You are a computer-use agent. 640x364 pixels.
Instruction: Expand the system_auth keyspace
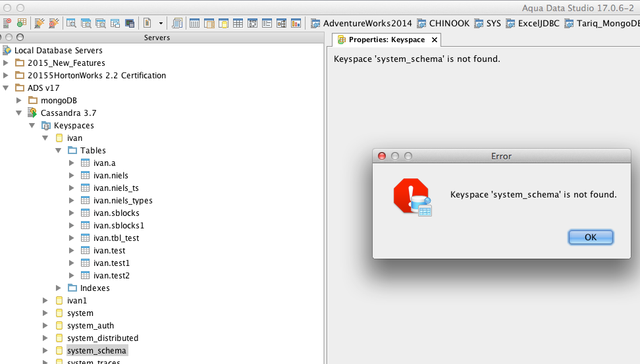tap(45, 326)
